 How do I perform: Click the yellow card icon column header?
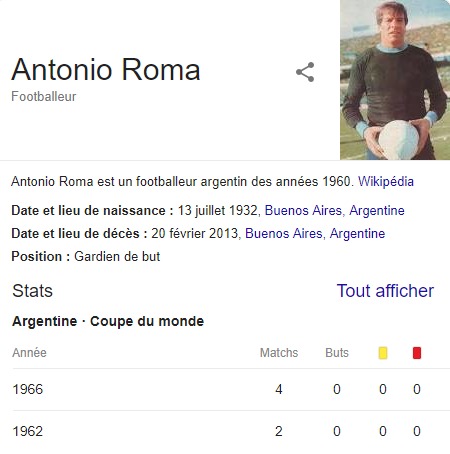[x=383, y=353]
